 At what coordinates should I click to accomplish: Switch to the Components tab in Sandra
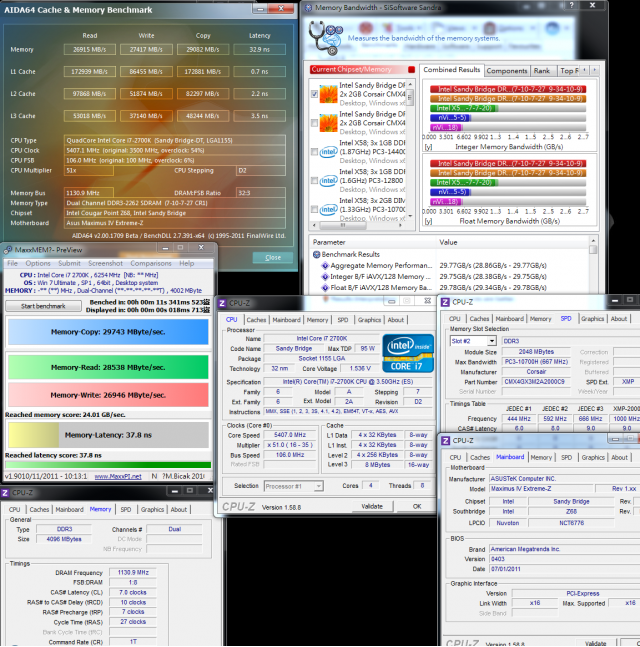click(x=507, y=71)
